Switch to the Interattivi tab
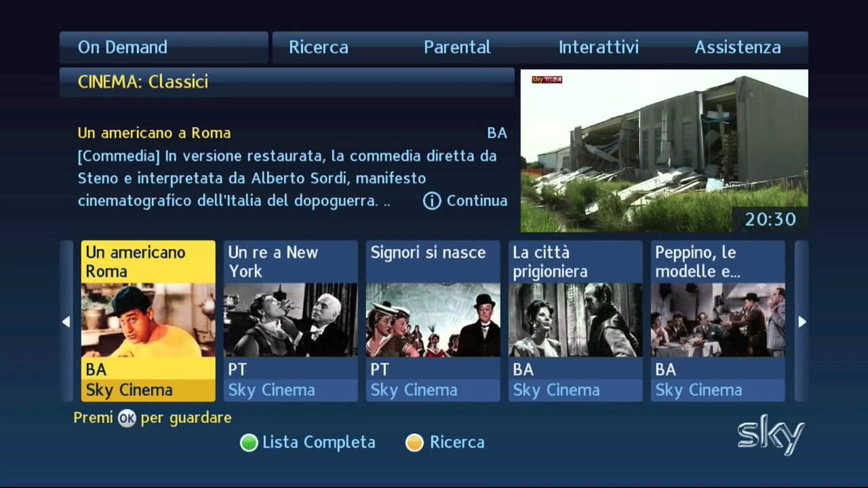Image resolution: width=868 pixels, height=488 pixels. [x=599, y=47]
